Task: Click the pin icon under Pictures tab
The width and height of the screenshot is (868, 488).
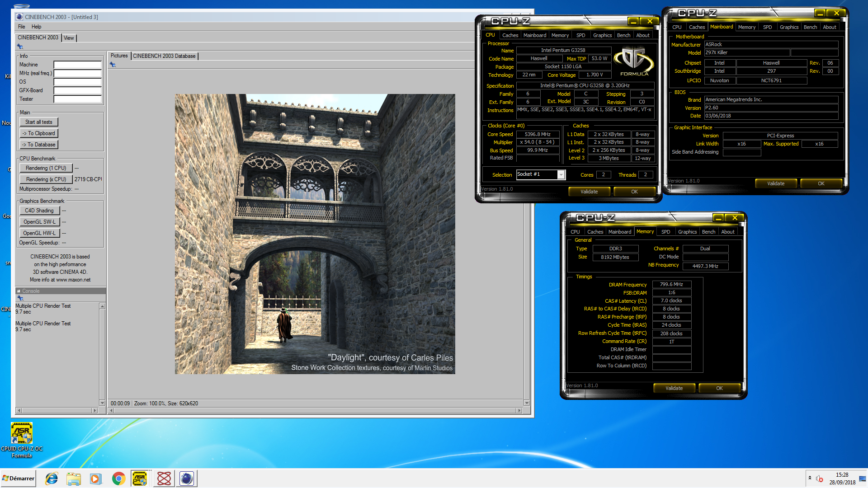Action: point(113,65)
